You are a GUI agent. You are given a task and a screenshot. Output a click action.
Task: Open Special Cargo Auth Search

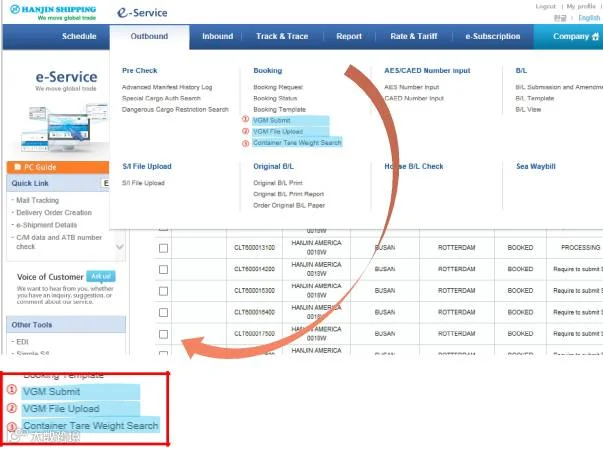click(161, 98)
